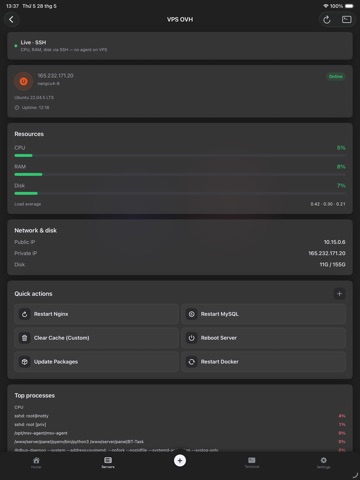Tap the Wi-Fi icon in status bar

(x=326, y=6)
